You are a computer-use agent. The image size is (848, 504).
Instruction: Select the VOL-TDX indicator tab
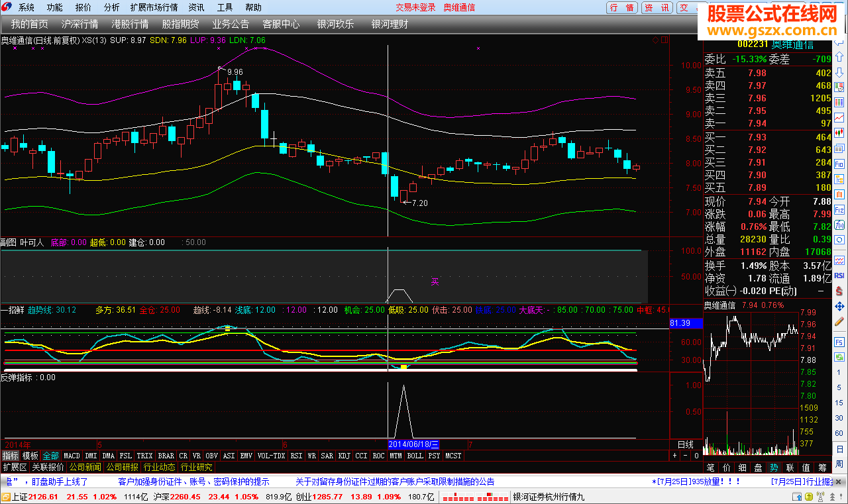click(x=271, y=456)
